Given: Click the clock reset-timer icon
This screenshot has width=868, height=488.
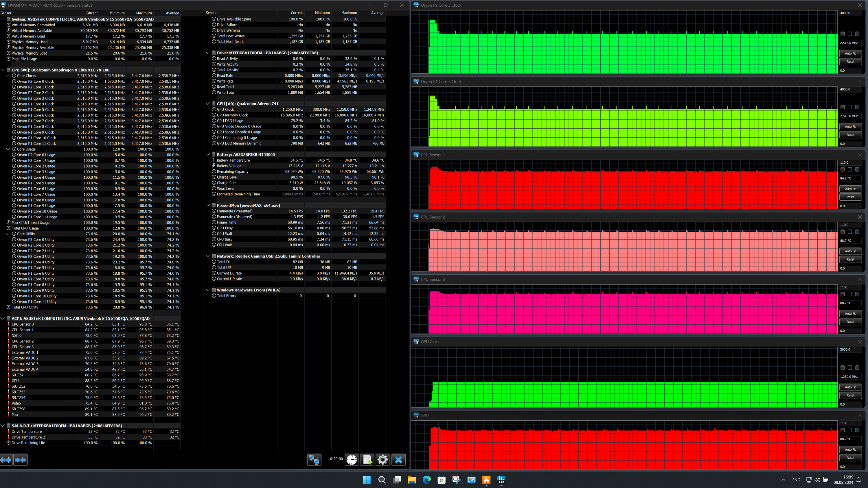Looking at the screenshot, I should click(x=352, y=459).
